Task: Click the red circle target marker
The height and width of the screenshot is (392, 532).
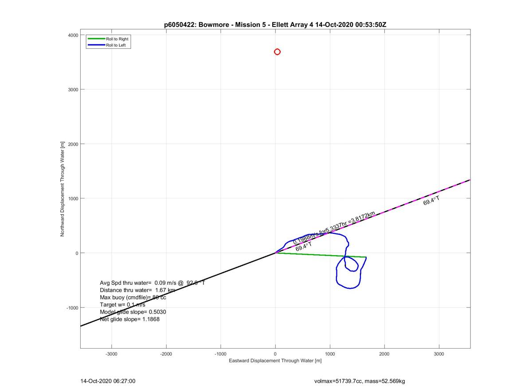Action: tap(277, 52)
